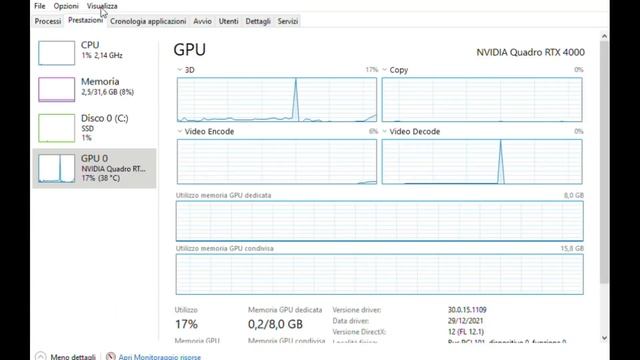Click the Video Decode usage graph
The width and height of the screenshot is (640, 360).
pos(482,162)
